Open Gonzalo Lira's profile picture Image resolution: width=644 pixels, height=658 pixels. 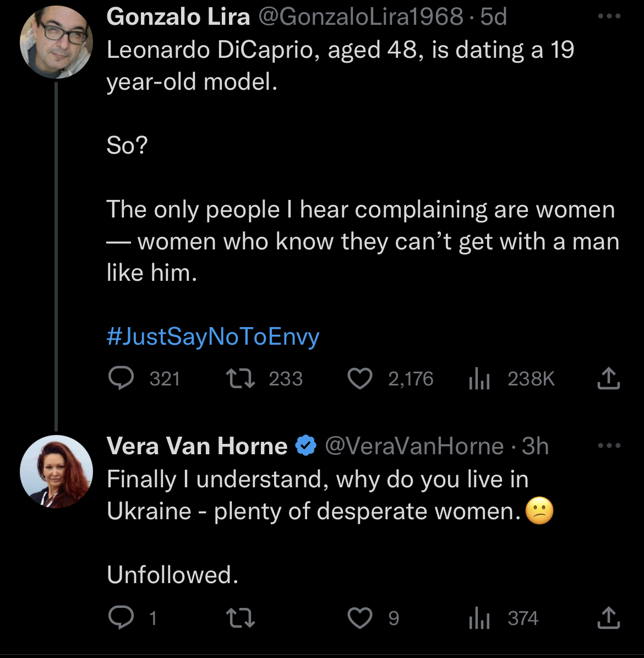pos(56,42)
